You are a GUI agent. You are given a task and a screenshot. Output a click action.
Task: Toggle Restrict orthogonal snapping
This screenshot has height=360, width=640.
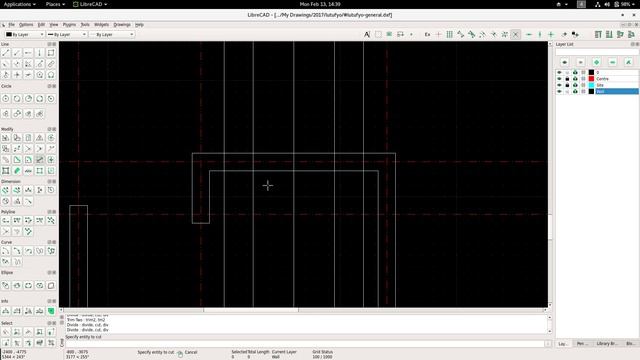[551, 35]
